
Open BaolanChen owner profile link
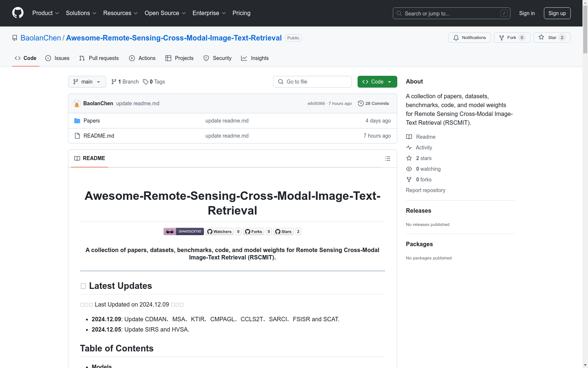pyautogui.click(x=41, y=38)
